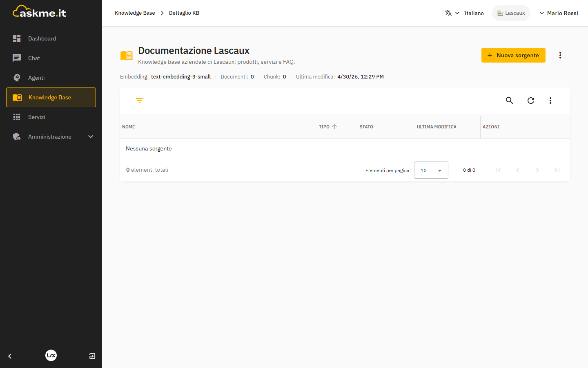
Task: Click the text-embedding-3-small value
Action: 181,77
